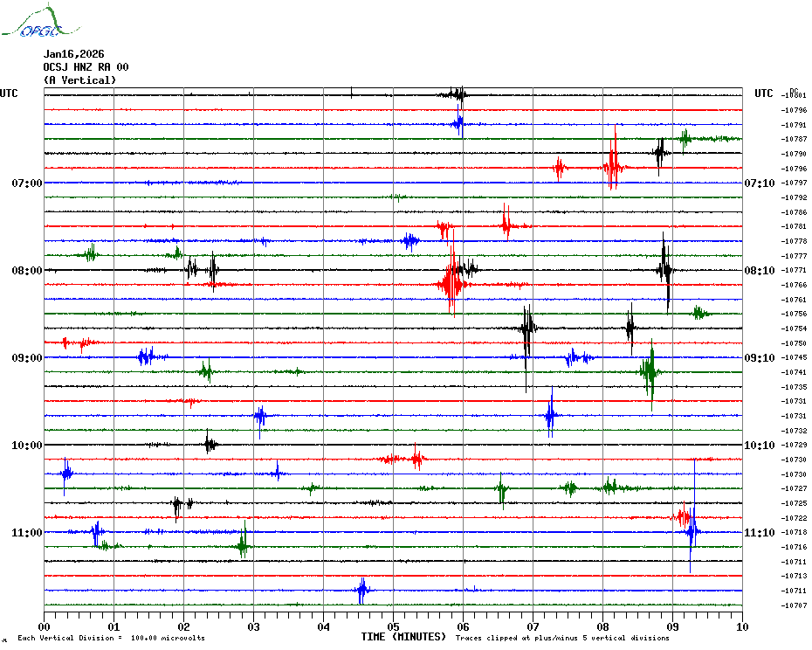Click the blue spike near bottom at minute 4.5
This screenshot has width=812, height=650.
[x=362, y=591]
